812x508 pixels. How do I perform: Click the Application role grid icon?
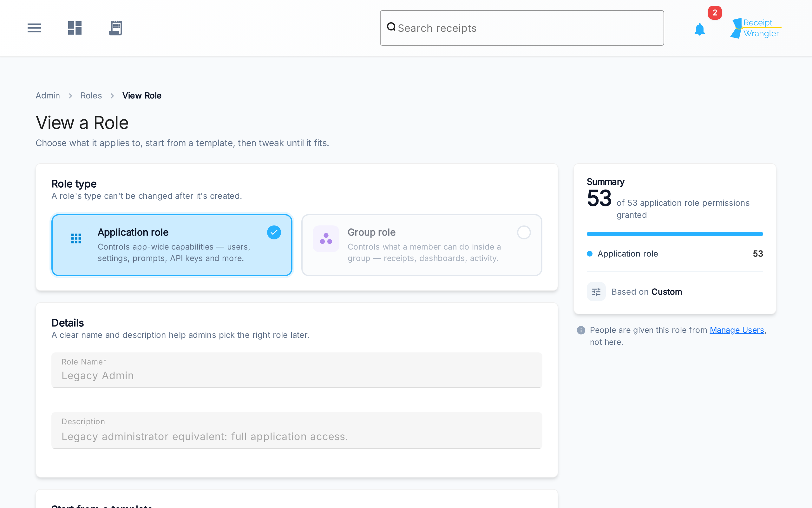coord(76,238)
